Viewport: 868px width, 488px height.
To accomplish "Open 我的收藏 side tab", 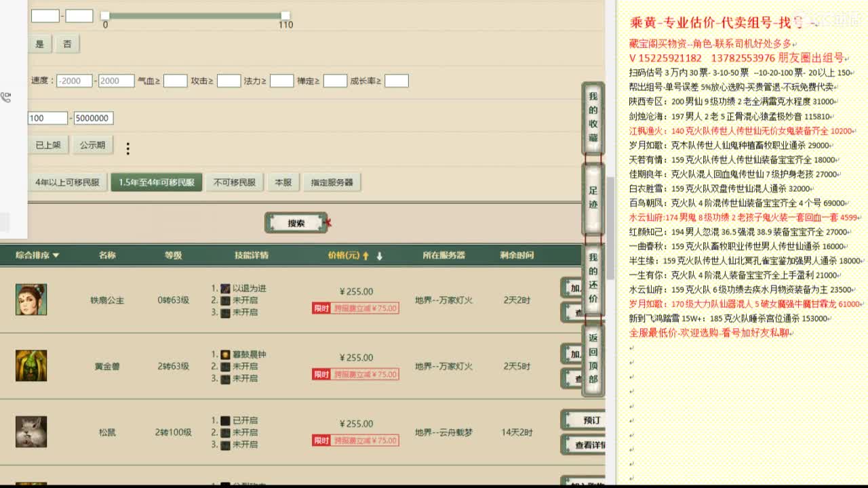I will click(593, 119).
